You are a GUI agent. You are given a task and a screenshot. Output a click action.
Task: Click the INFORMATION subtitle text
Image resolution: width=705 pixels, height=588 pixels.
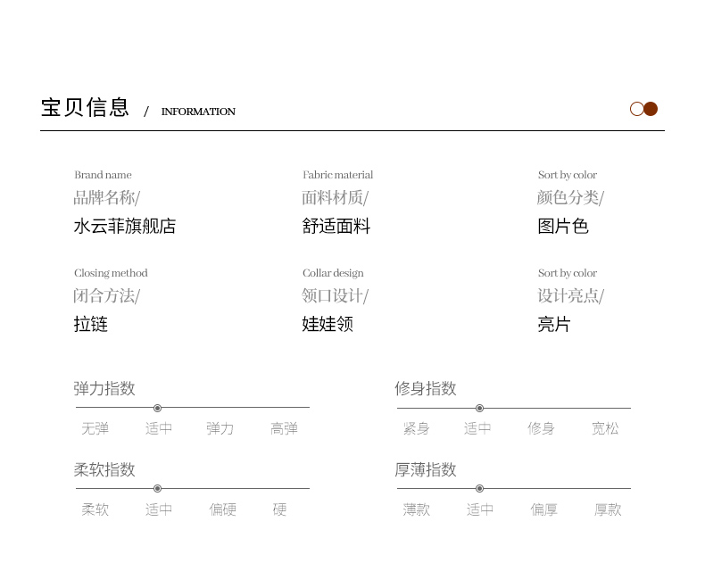198,112
